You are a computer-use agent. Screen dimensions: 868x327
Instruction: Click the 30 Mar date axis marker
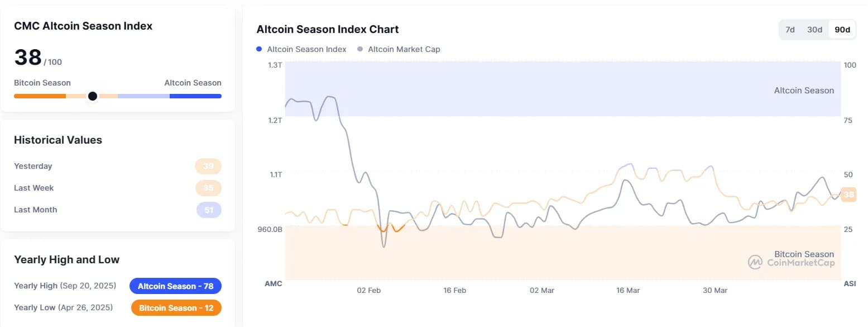coord(715,291)
